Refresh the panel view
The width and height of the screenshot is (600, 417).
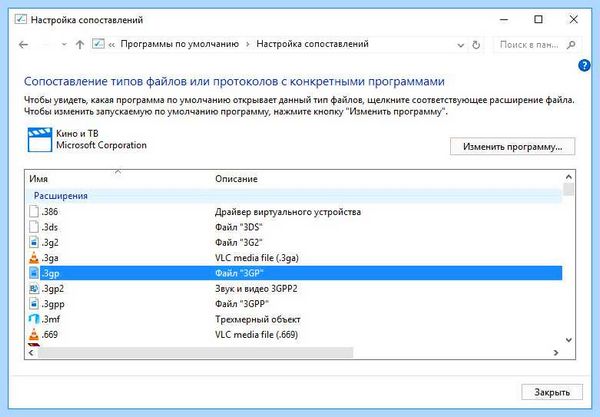pyautogui.click(x=476, y=45)
